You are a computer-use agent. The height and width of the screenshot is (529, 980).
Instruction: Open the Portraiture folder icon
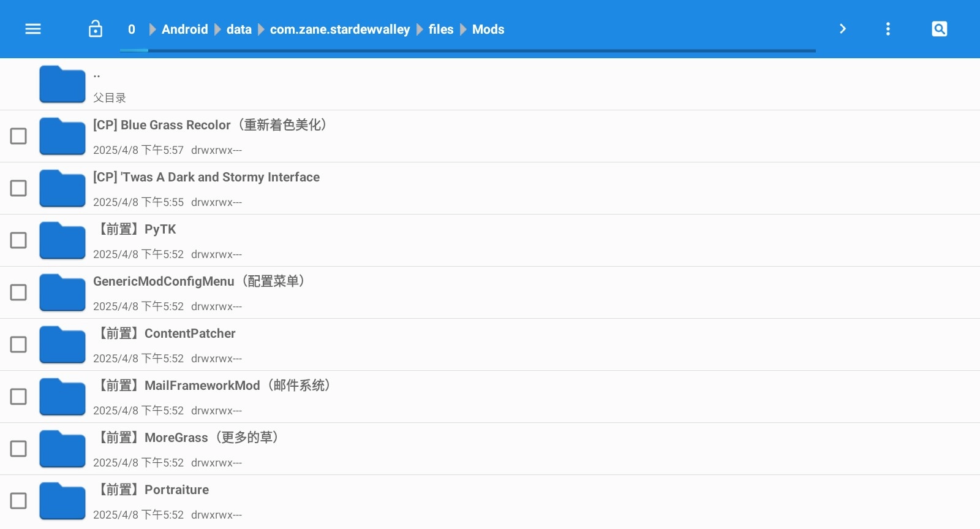(x=62, y=501)
